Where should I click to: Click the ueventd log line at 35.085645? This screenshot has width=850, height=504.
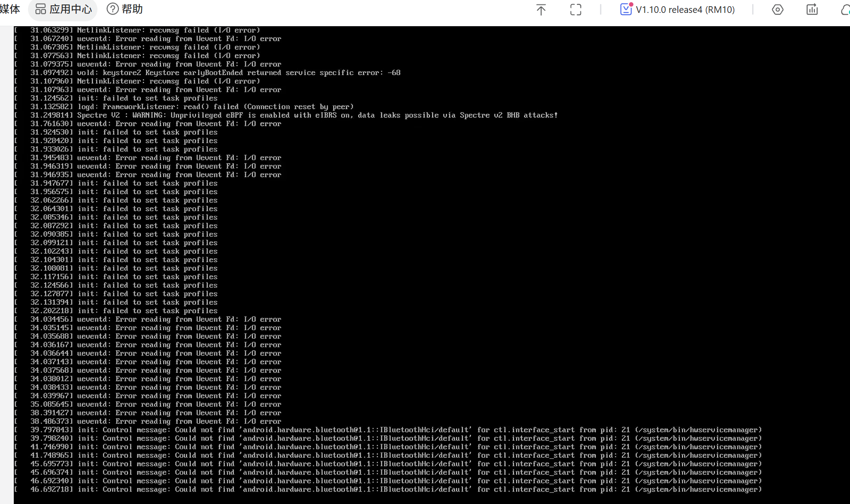click(x=148, y=404)
